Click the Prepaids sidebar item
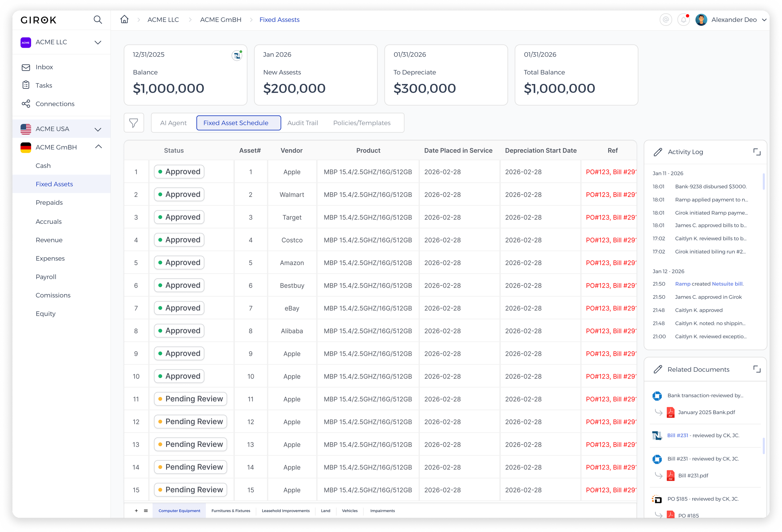The height and width of the screenshot is (532, 782). tap(49, 203)
